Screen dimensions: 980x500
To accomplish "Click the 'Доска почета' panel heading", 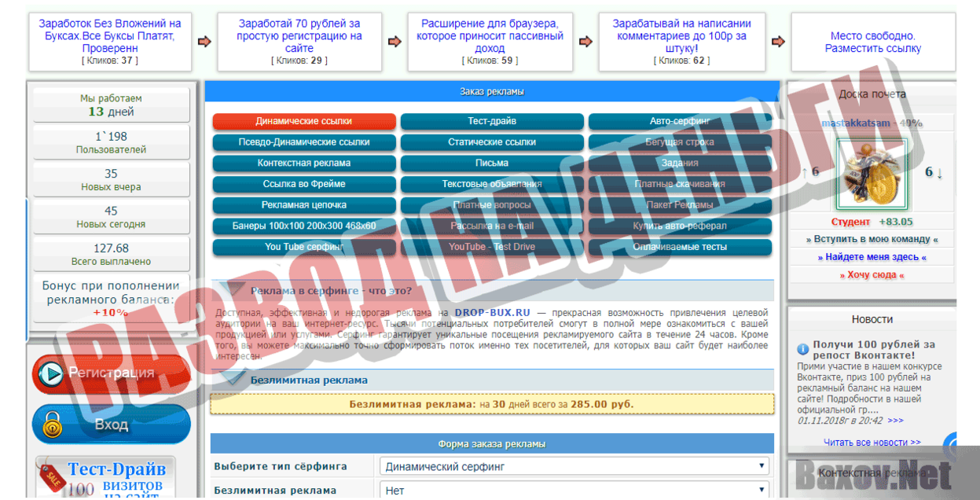I will (872, 94).
